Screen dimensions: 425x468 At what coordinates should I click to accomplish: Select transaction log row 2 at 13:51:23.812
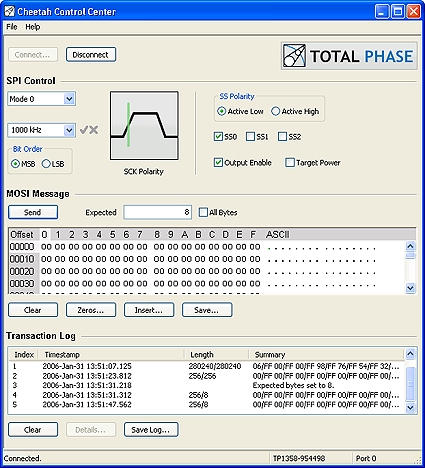[206, 376]
